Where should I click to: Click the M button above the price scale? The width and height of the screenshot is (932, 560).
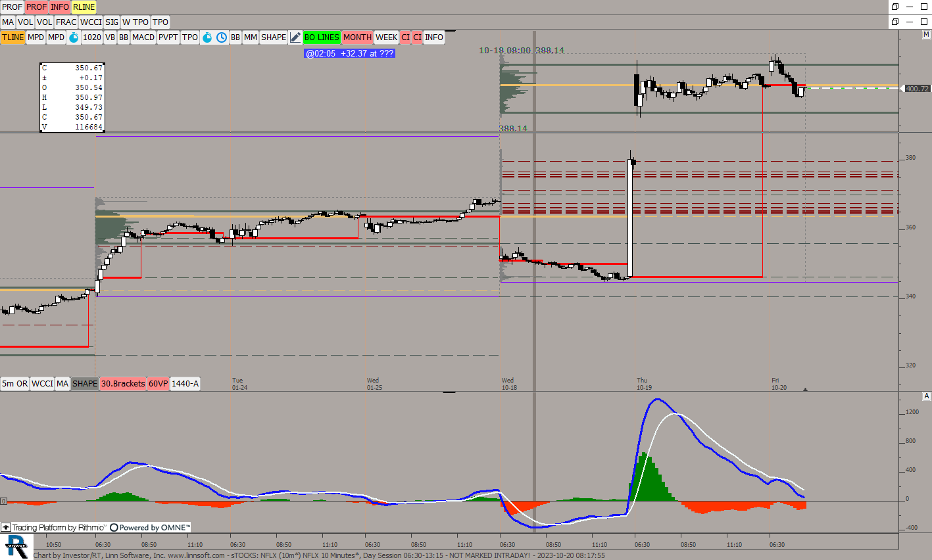926,34
